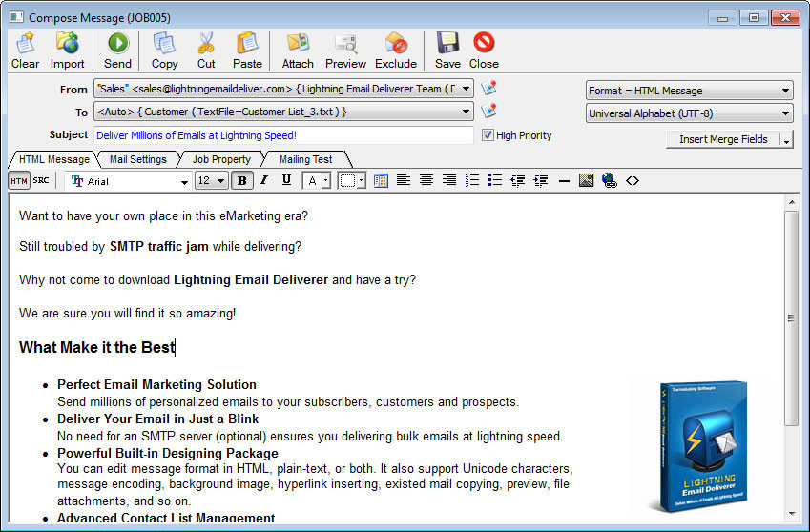Insert a hyperlink with globe icon
Image resolution: width=810 pixels, height=532 pixels.
610,180
